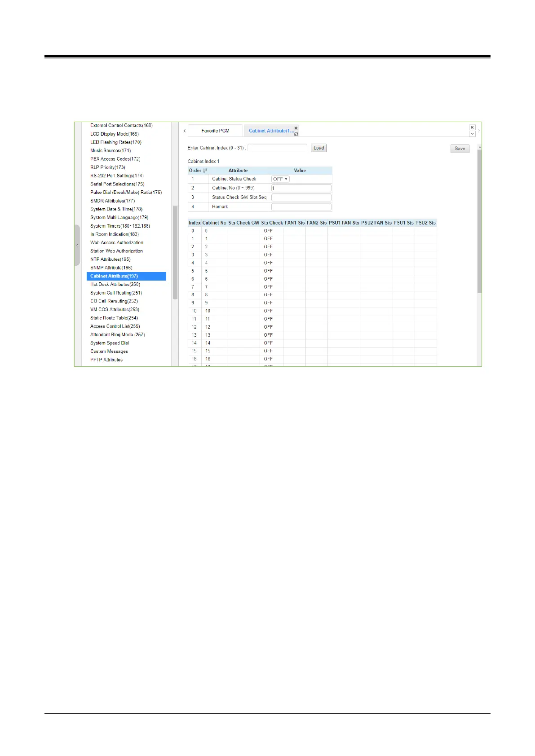The width and height of the screenshot is (535, 756).
Task: Open Station Web Authorization
Action: click(116, 251)
